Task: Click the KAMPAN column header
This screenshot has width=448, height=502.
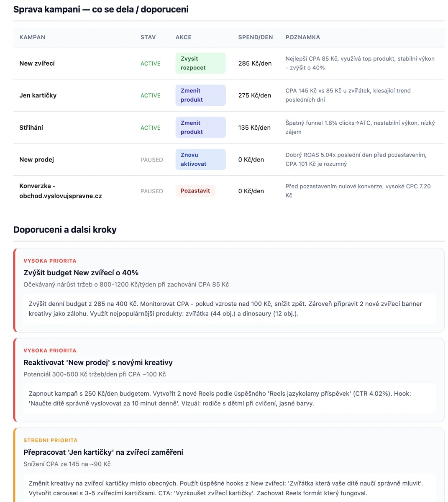Action: pos(32,37)
